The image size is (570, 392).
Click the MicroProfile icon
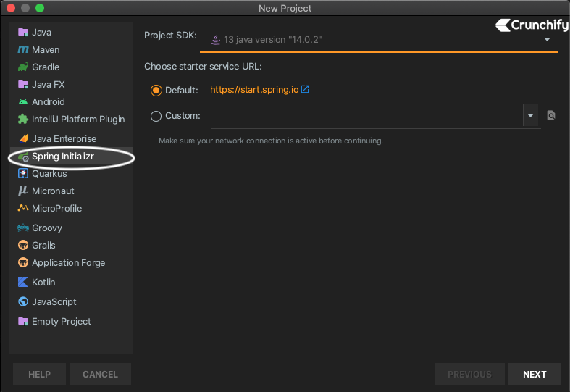[x=23, y=208]
